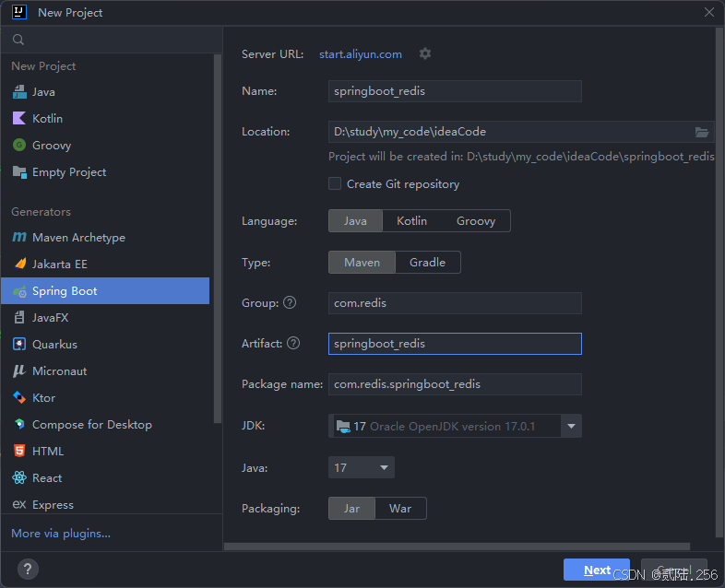Image resolution: width=725 pixels, height=588 pixels.
Task: Click the Name input field
Action: tap(455, 91)
